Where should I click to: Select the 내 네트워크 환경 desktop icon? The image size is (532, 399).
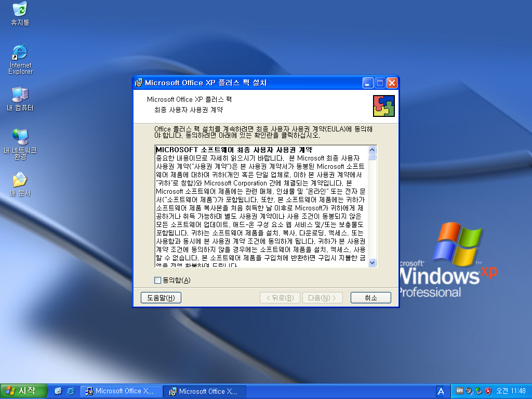click(x=20, y=144)
